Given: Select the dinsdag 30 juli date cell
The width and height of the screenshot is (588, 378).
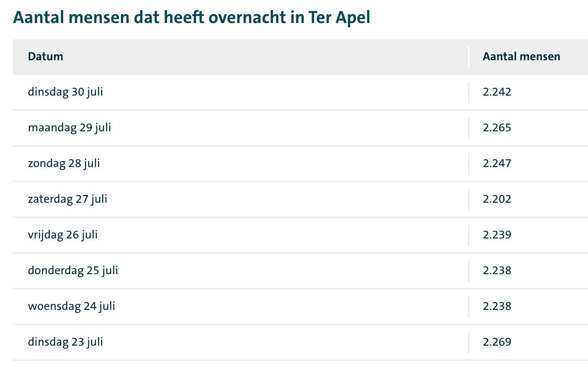Looking at the screenshot, I should (65, 92).
